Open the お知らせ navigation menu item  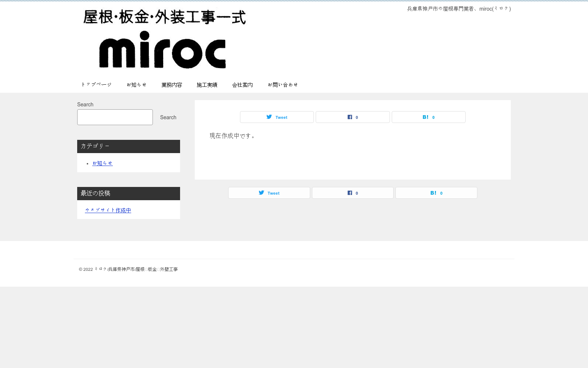coord(137,85)
